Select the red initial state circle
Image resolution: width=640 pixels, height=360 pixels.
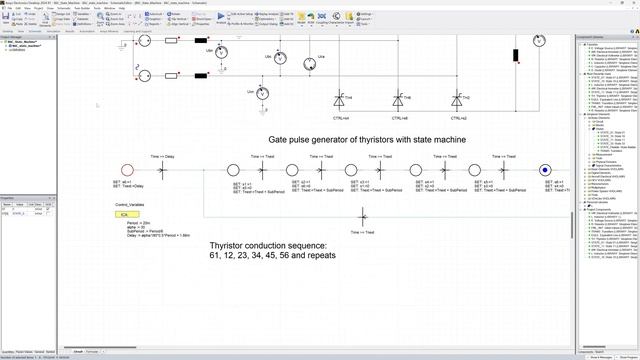pyautogui.click(x=127, y=170)
